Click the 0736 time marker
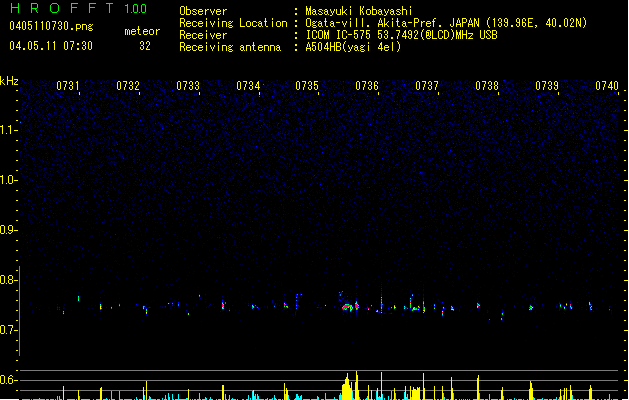629x400 pixels. [x=367, y=86]
